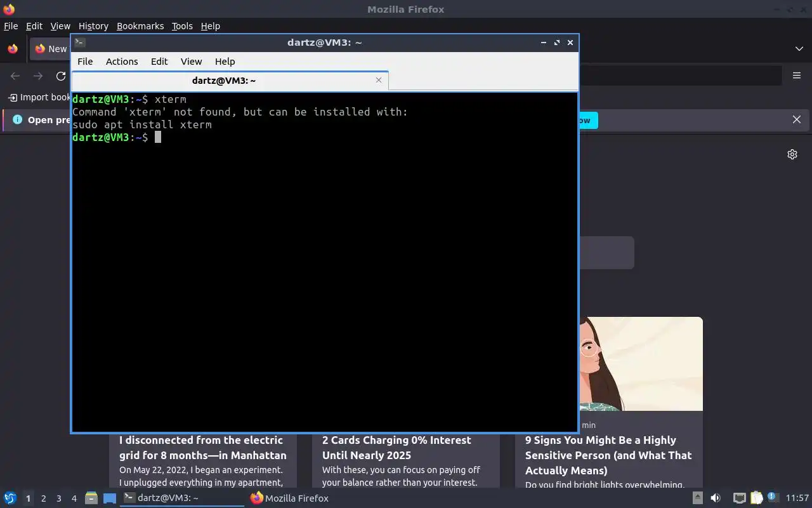
Task: Click the 'sudo apt install xterm' line
Action: [142, 124]
